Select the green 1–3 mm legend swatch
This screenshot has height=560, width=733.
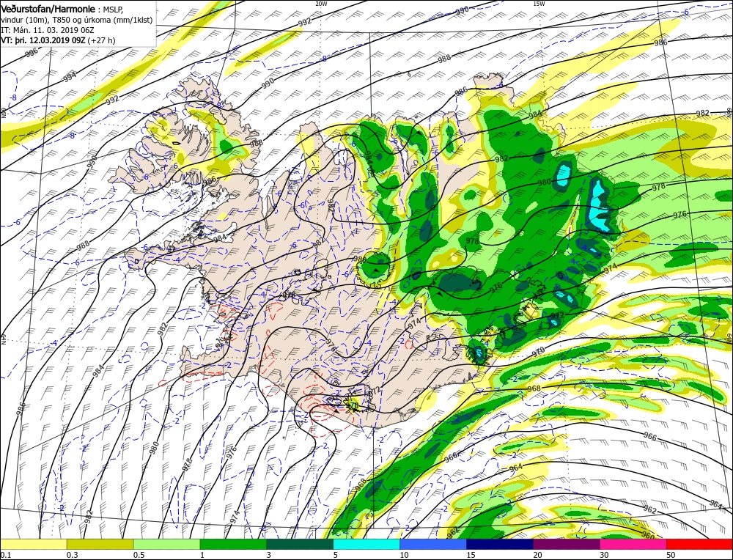pyautogui.click(x=233, y=544)
